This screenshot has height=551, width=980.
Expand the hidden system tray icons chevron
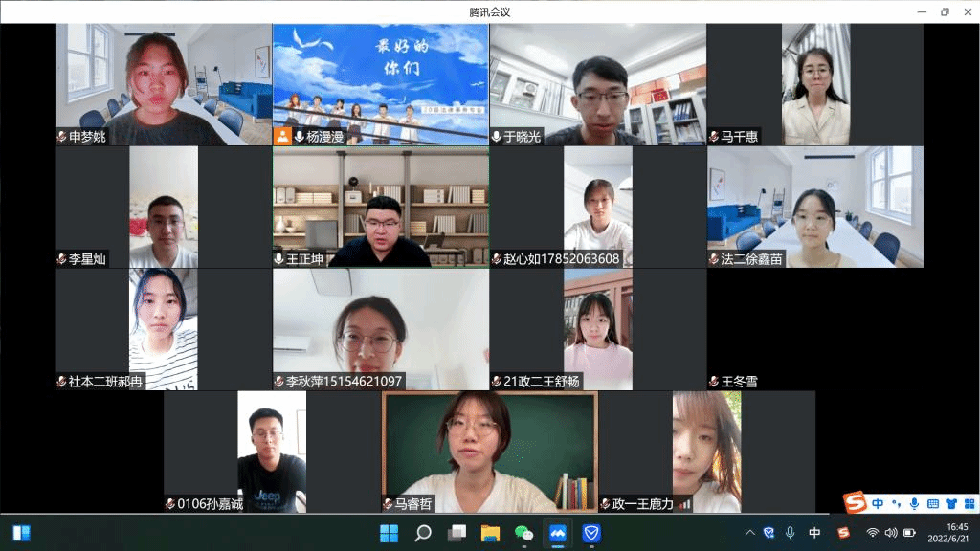(x=748, y=533)
